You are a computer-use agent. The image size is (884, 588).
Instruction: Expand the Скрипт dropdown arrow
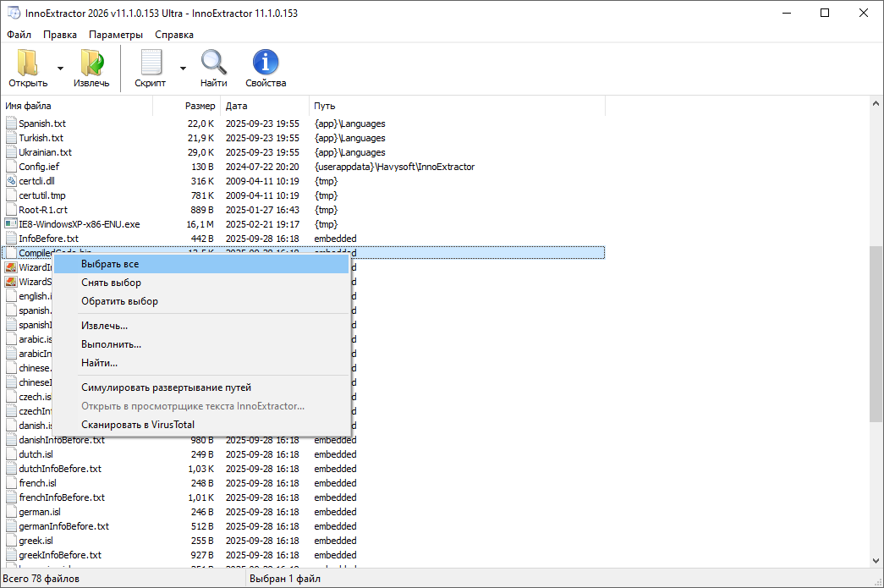point(183,68)
